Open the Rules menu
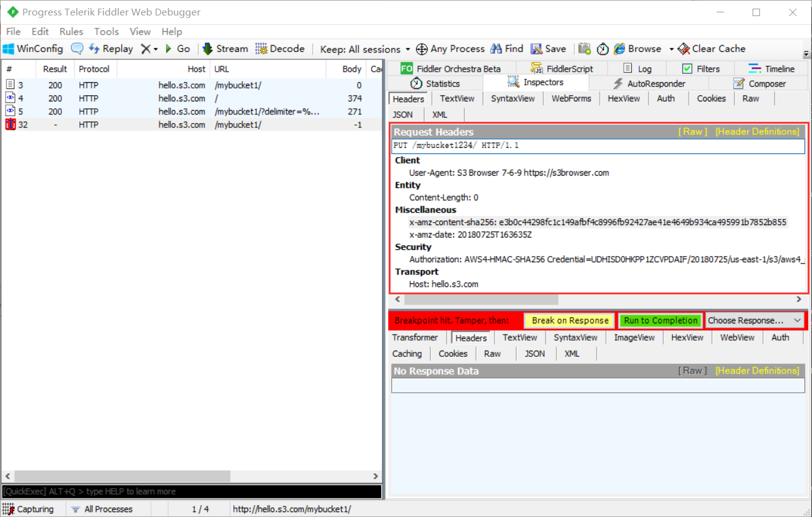 point(71,32)
